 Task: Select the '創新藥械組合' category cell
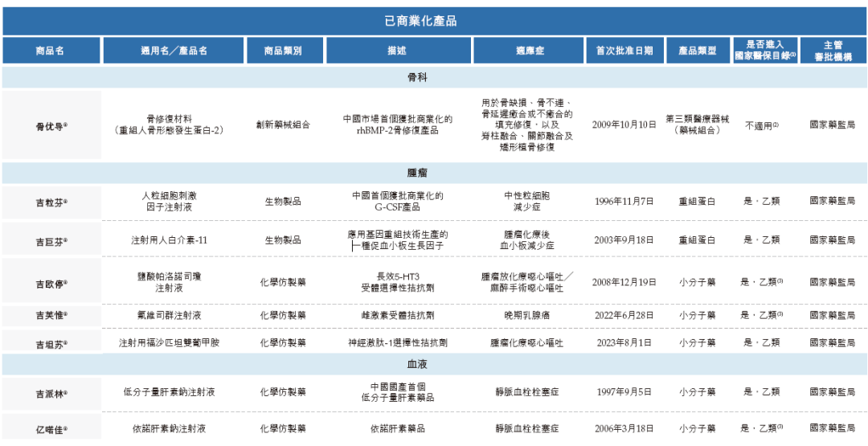[283, 125]
